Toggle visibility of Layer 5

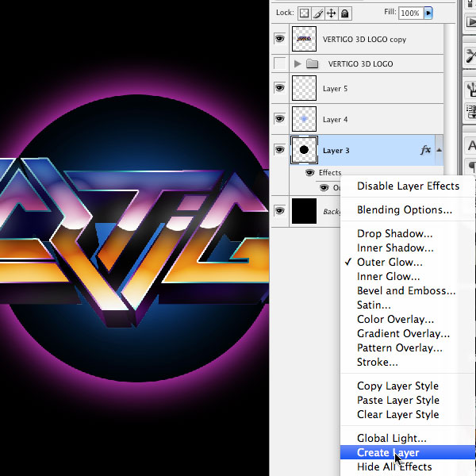point(279,88)
